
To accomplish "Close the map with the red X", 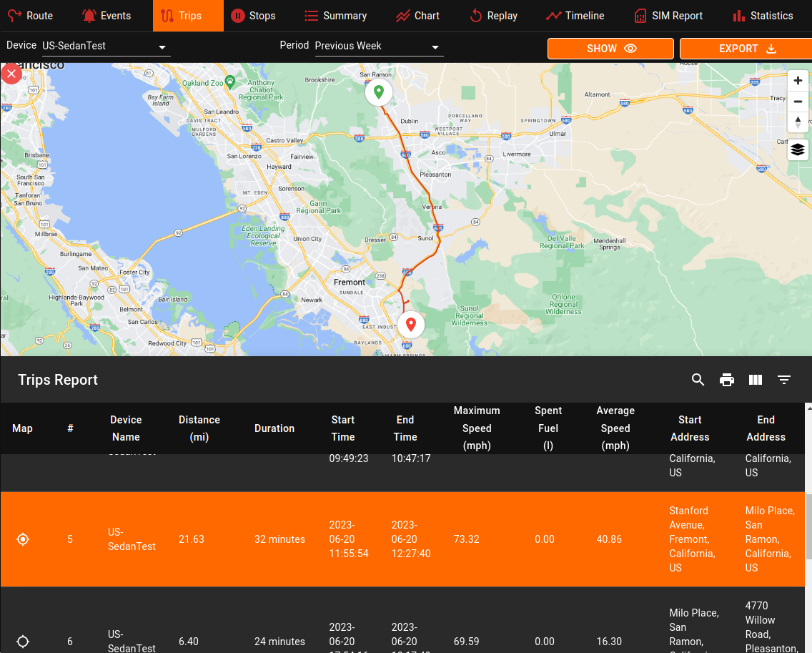I will click(x=11, y=74).
